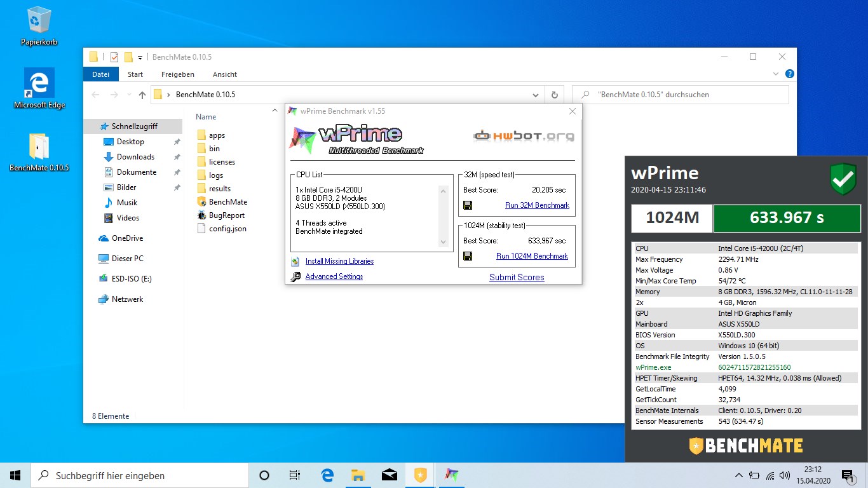Click the save icon for 1024M score
The image size is (868, 488).
468,256
